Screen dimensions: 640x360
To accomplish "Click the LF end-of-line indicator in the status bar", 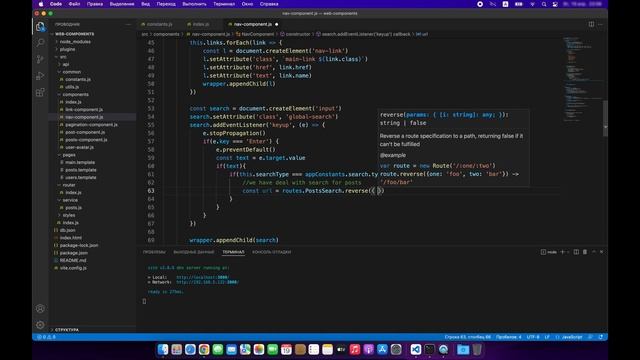I will coord(547,337).
